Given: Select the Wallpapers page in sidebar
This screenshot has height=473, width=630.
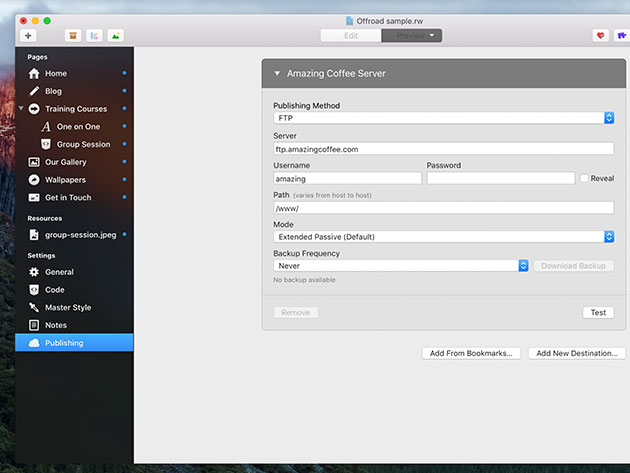Looking at the screenshot, I should pos(74,180).
